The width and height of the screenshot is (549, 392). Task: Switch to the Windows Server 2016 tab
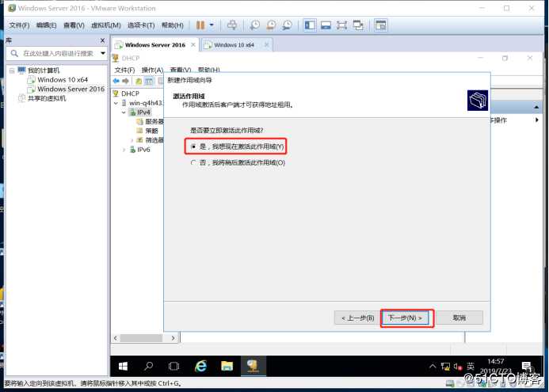(x=155, y=45)
